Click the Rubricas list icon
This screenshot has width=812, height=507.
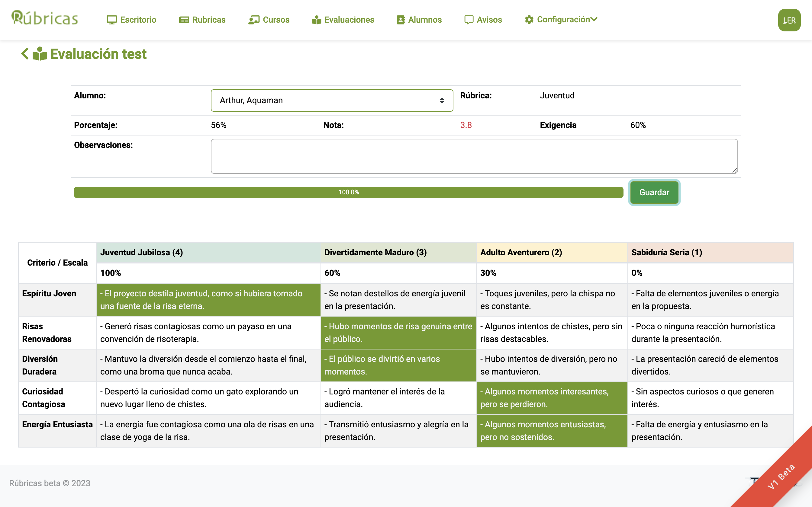(184, 20)
